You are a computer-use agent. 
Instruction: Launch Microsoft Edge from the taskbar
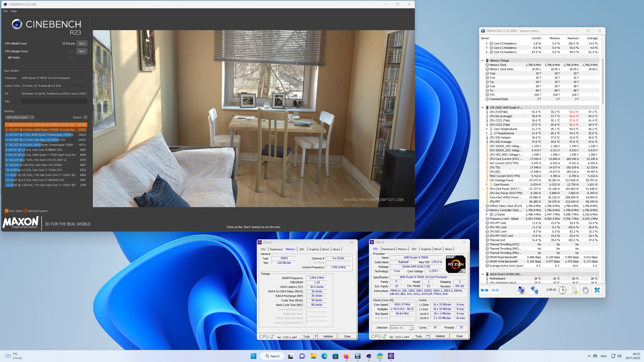point(325,356)
